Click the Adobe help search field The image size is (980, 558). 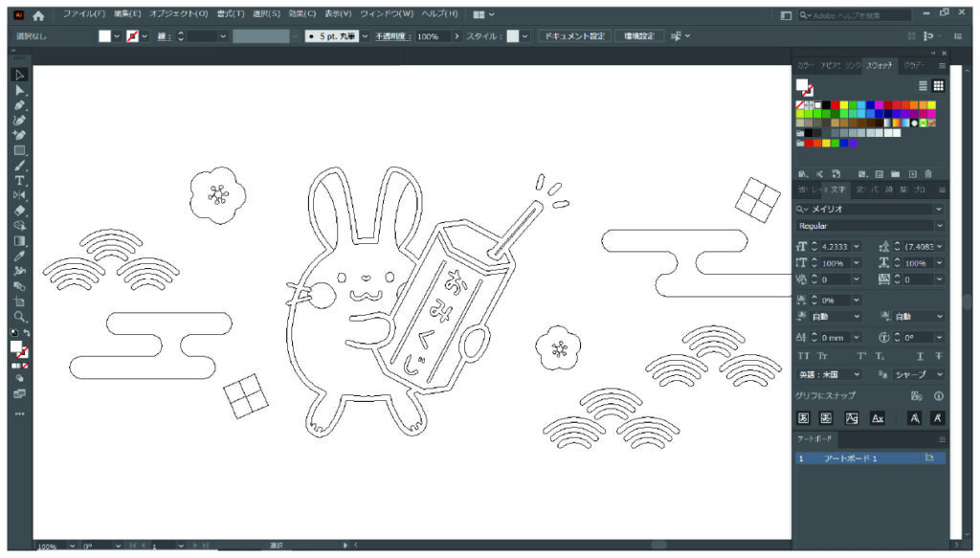point(855,15)
